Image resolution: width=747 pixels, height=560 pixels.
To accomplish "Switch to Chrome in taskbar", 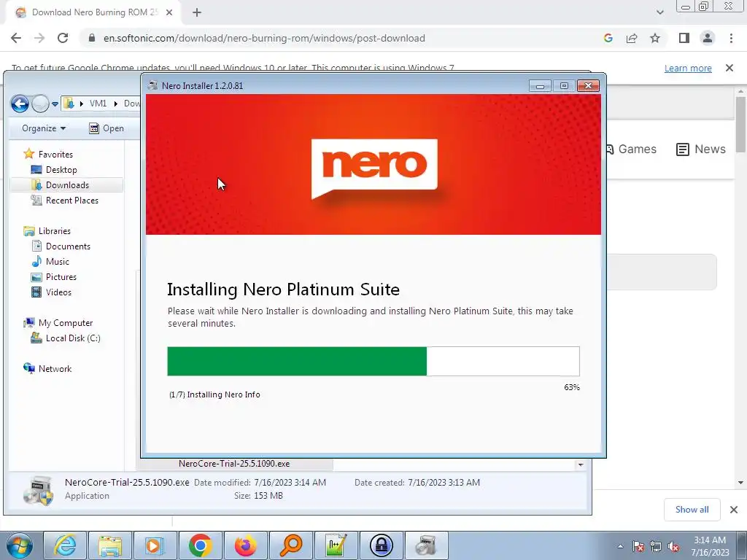I will click(x=200, y=545).
